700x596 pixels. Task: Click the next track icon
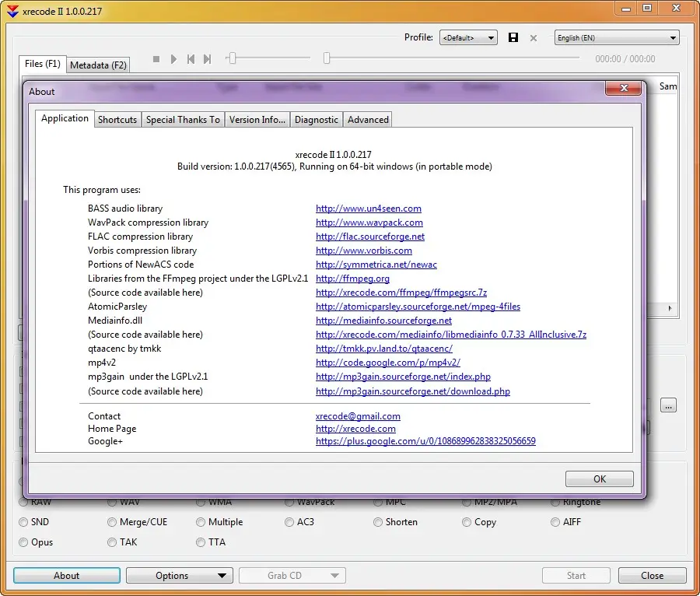207,59
